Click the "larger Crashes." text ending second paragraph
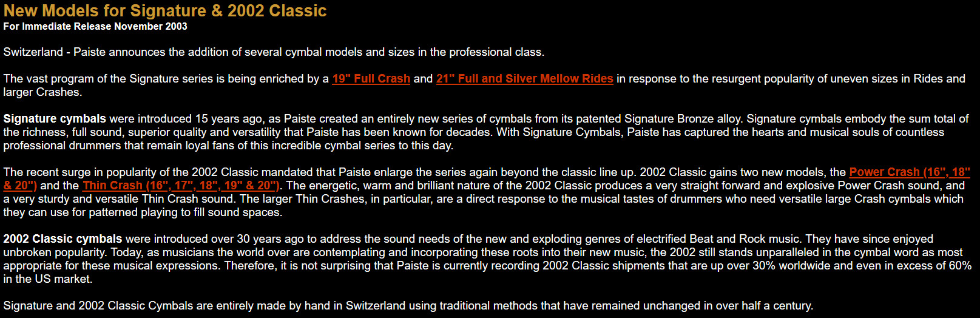Screen dimensions: 980x318 (x=42, y=92)
